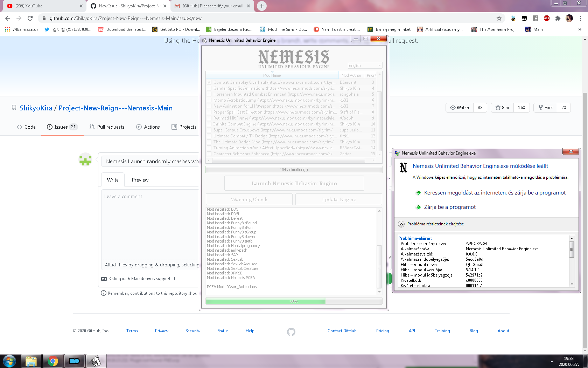Image resolution: width=588 pixels, height=368 pixels.
Task: Tick the Infinite Combat Engine checkbox
Action: point(209,124)
